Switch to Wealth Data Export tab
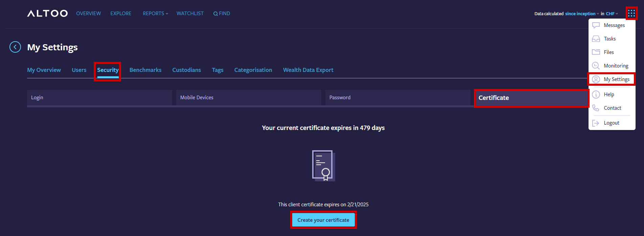 coord(308,70)
